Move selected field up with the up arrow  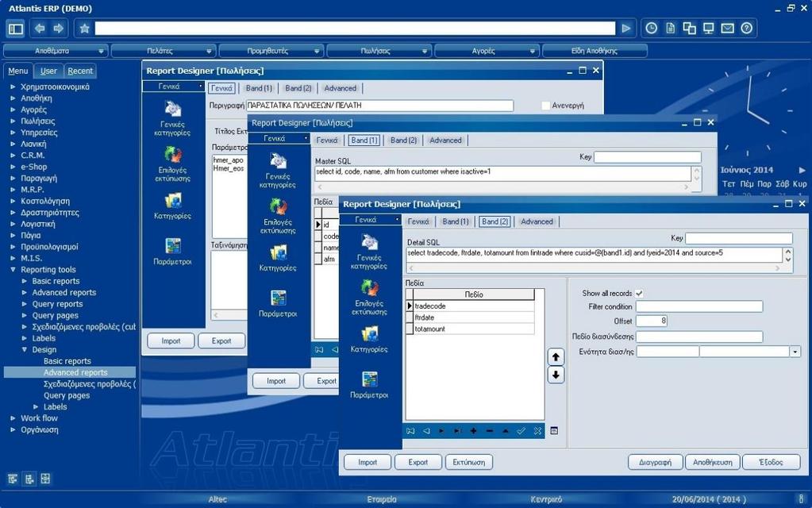(556, 357)
